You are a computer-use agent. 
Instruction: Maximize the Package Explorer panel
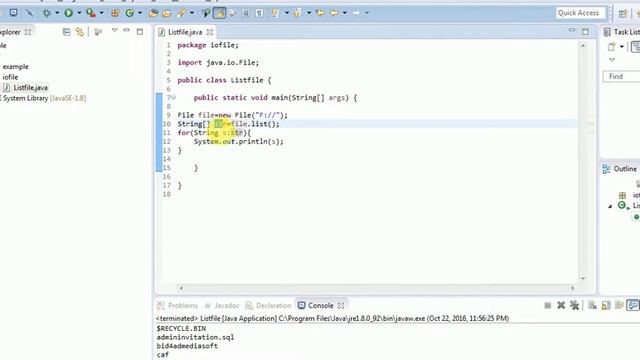tap(140, 32)
